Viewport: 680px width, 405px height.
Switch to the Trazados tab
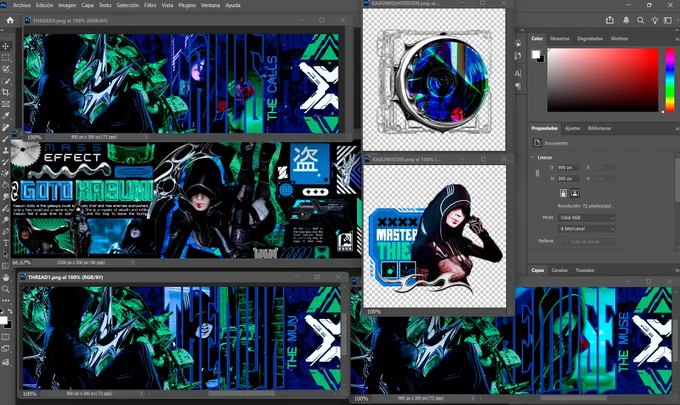coord(585,270)
